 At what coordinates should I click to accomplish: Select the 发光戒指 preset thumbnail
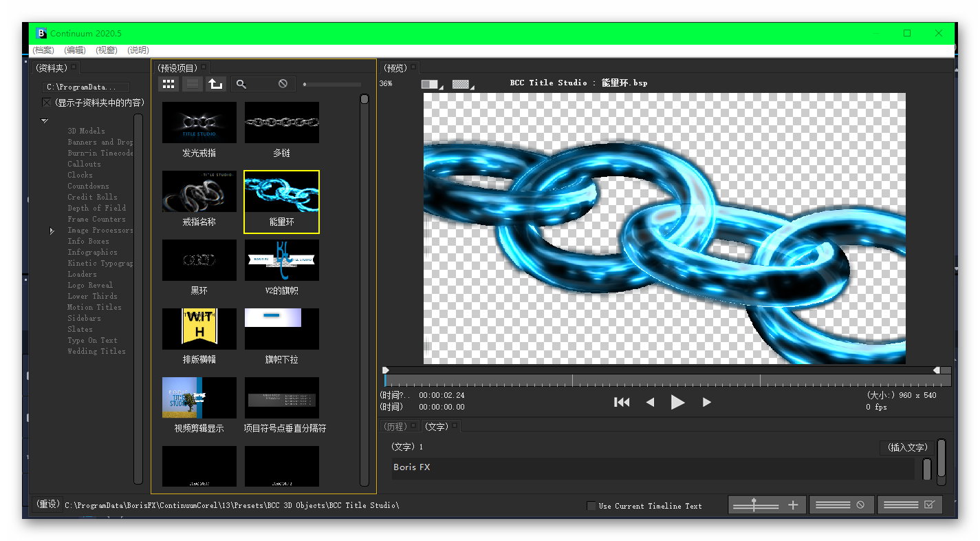click(x=199, y=123)
